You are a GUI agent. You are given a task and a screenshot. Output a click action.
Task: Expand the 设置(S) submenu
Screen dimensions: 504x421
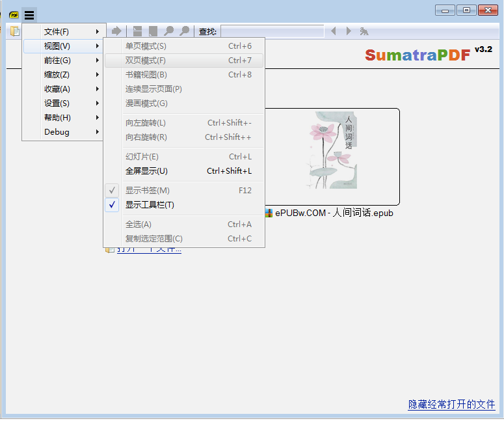[62, 103]
